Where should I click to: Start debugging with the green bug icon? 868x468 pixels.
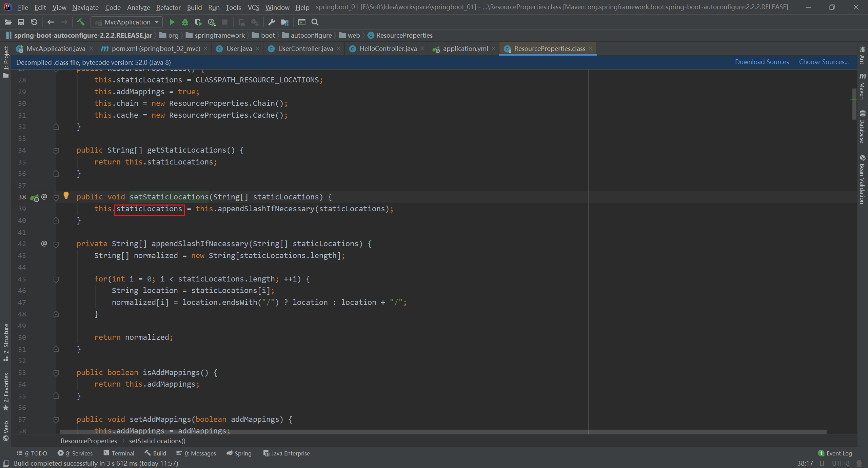pyautogui.click(x=185, y=22)
